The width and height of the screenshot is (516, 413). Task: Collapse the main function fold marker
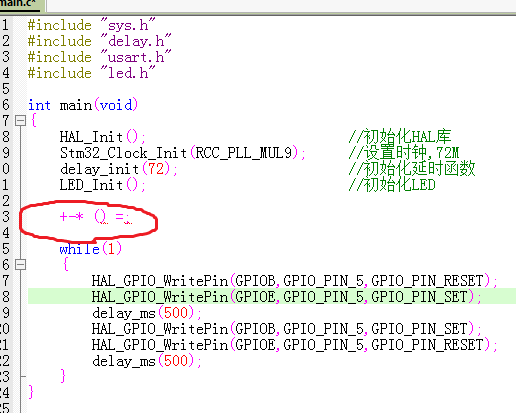21,121
